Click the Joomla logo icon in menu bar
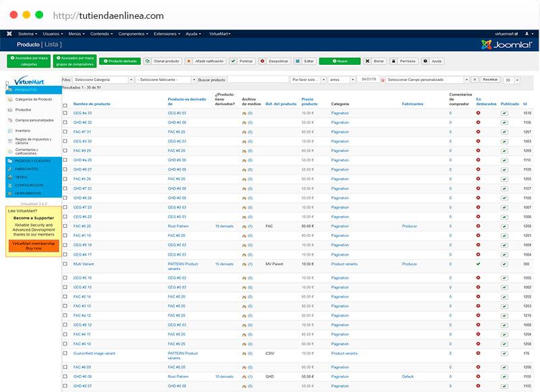Screen dimensions: 540x392 click(x=9, y=33)
